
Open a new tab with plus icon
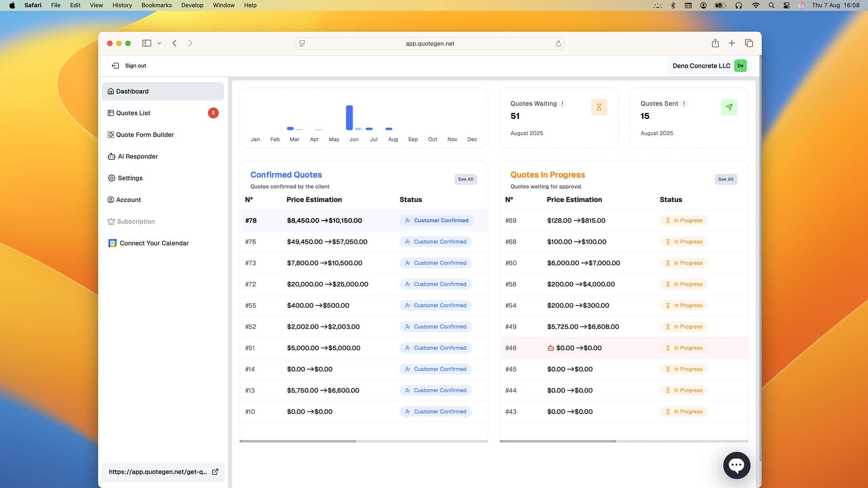[731, 43]
